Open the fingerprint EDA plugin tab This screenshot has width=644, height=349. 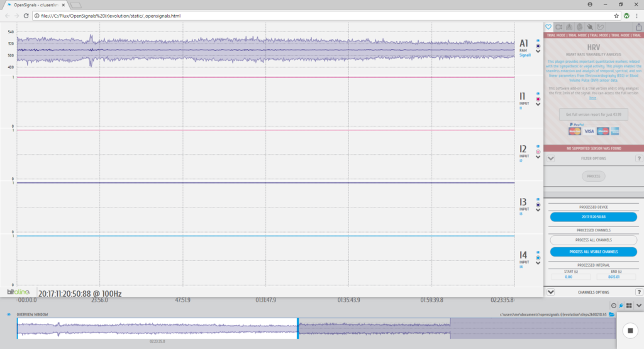tap(579, 27)
